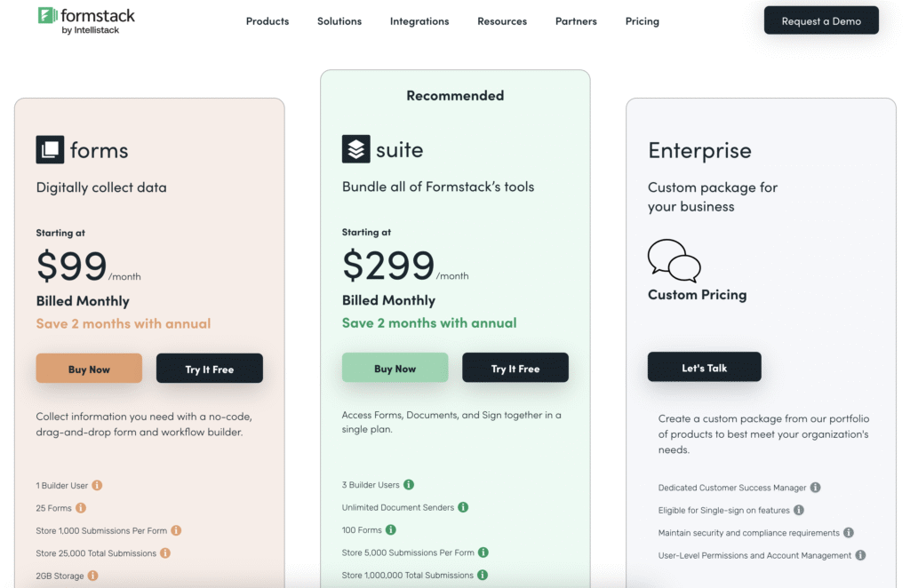Viewport: 910px width, 588px height.
Task: Click the info icon next to Unlimited Document Senders
Action: [463, 507]
